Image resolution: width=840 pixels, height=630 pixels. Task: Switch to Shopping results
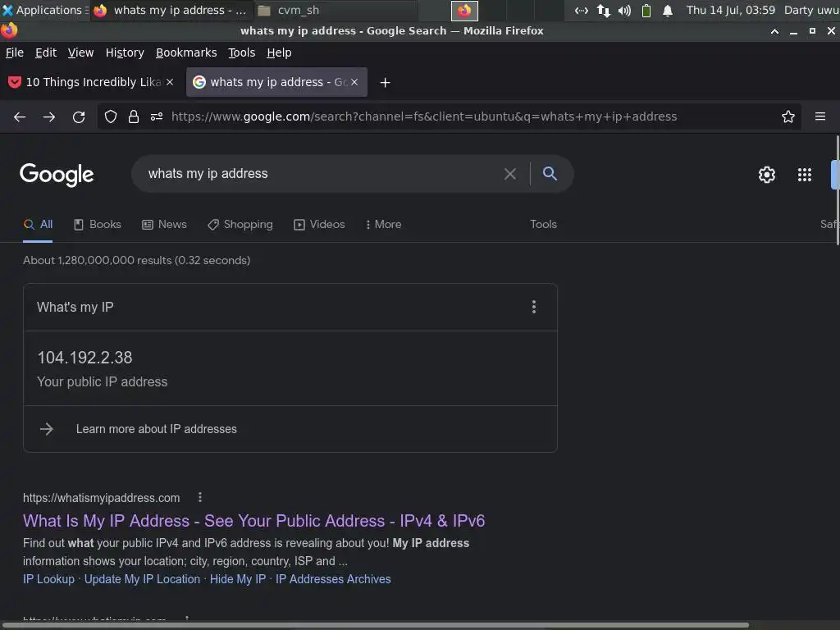click(x=240, y=225)
